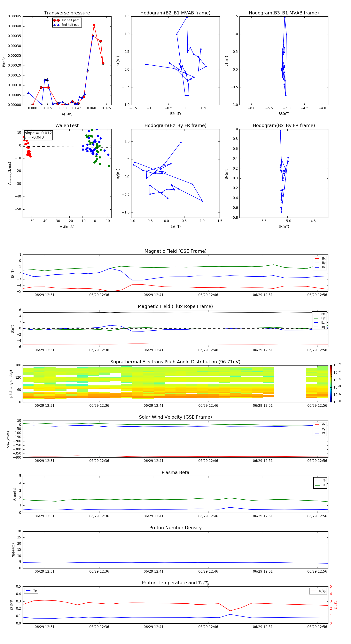Click the peak red point in Transverse pressure
This screenshot has height=644, width=351.
[x=94, y=25]
